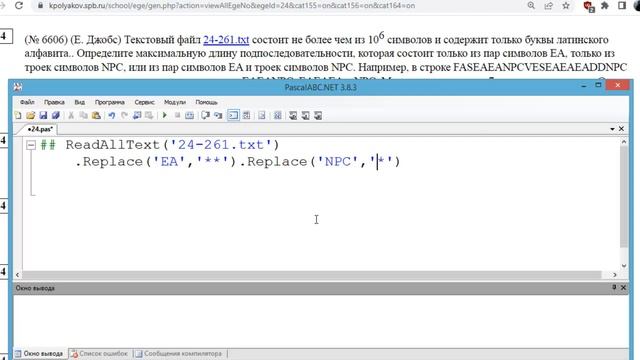Click the editor scroll up arrow
The height and width of the screenshot is (360, 640).
click(x=624, y=142)
